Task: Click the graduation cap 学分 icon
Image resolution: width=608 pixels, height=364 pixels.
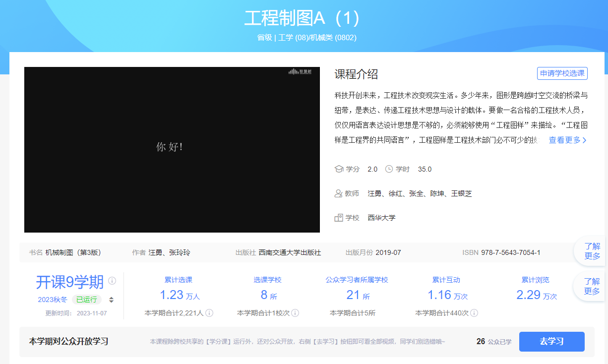Action: pyautogui.click(x=339, y=169)
